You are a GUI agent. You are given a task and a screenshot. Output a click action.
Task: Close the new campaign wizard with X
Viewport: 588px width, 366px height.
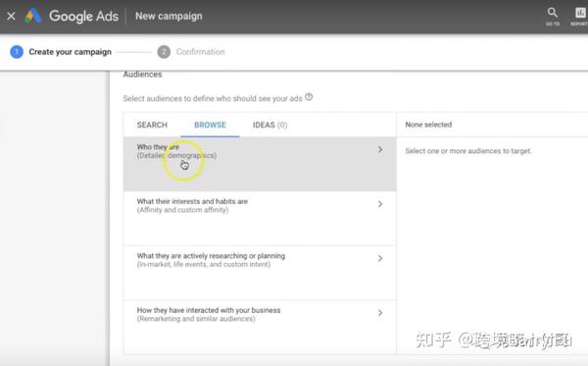pyautogui.click(x=11, y=16)
